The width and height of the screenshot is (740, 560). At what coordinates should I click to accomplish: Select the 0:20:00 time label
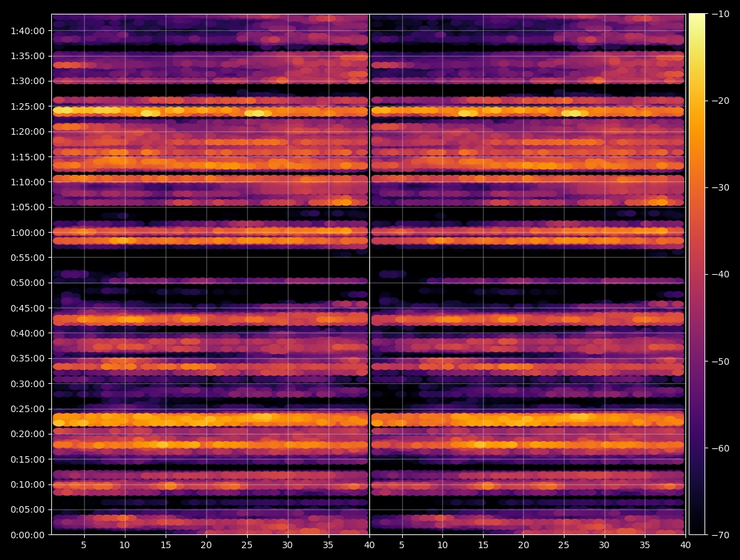click(x=28, y=434)
